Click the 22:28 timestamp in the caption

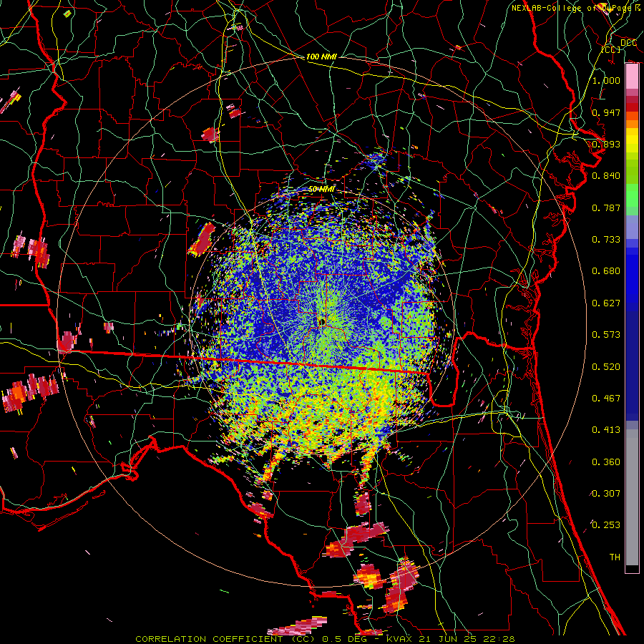[500, 639]
